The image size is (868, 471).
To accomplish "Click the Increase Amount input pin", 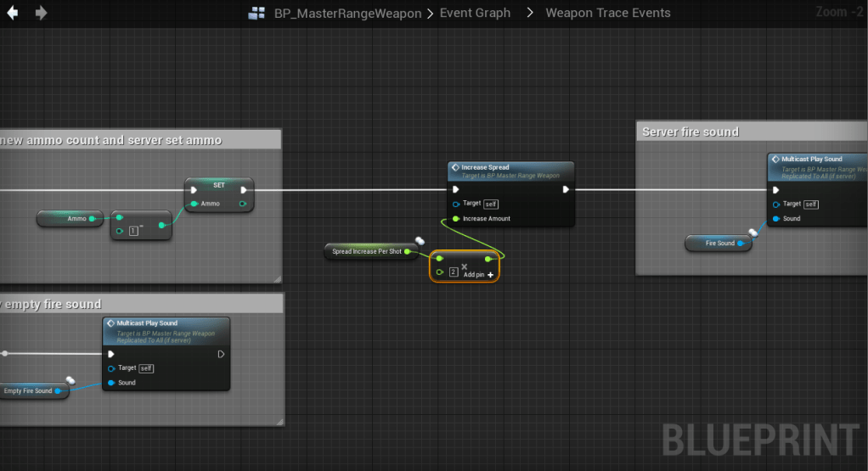I will [456, 219].
